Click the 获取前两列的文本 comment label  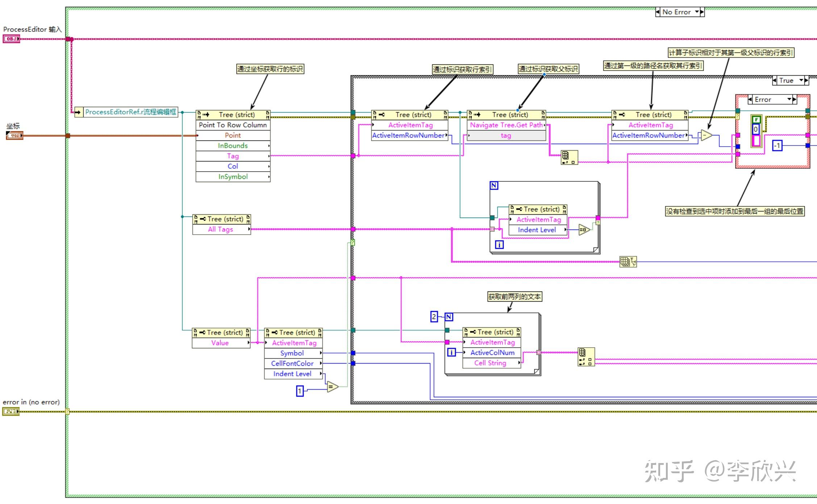click(514, 297)
